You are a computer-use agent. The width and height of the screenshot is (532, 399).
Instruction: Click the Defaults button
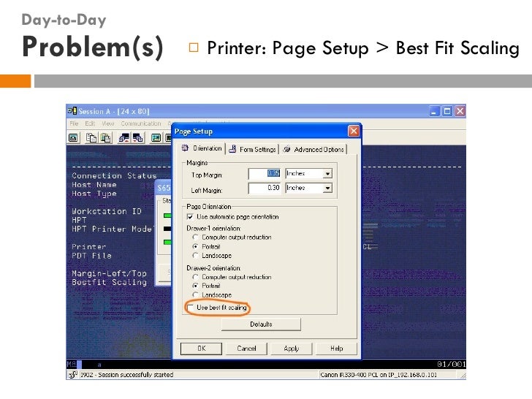pyautogui.click(x=261, y=324)
